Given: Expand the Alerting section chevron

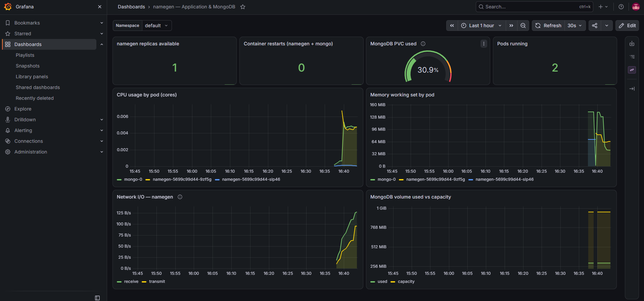Looking at the screenshot, I should (102, 130).
